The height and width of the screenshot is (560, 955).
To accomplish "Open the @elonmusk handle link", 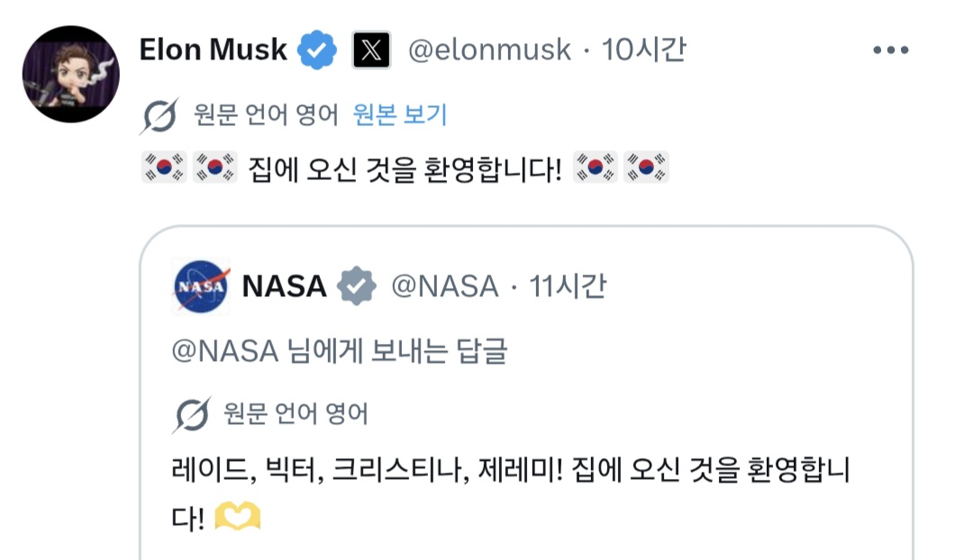I will click(x=489, y=50).
